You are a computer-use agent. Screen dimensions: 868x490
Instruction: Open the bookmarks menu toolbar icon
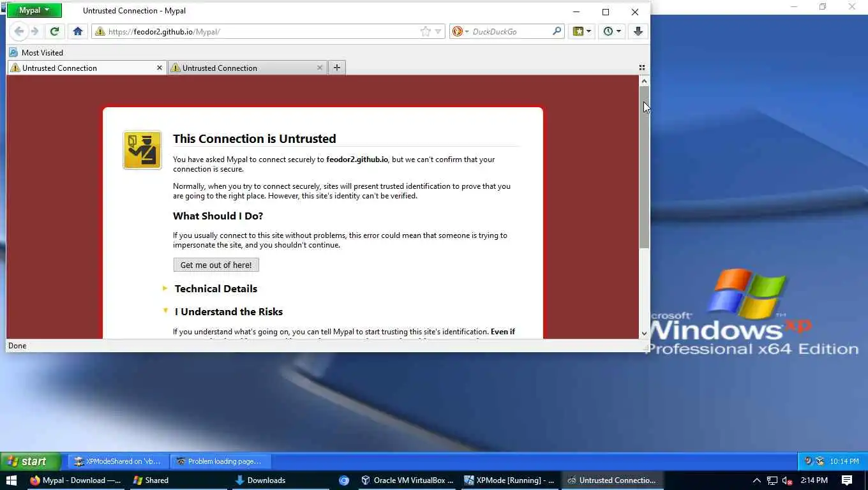581,31
